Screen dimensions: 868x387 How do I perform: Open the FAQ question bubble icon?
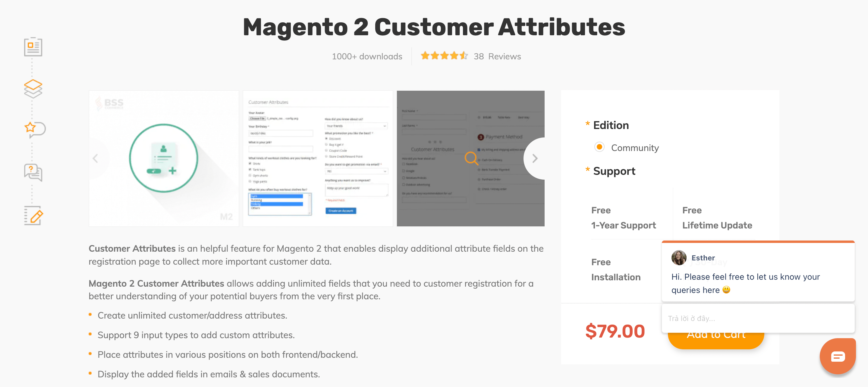coord(33,172)
